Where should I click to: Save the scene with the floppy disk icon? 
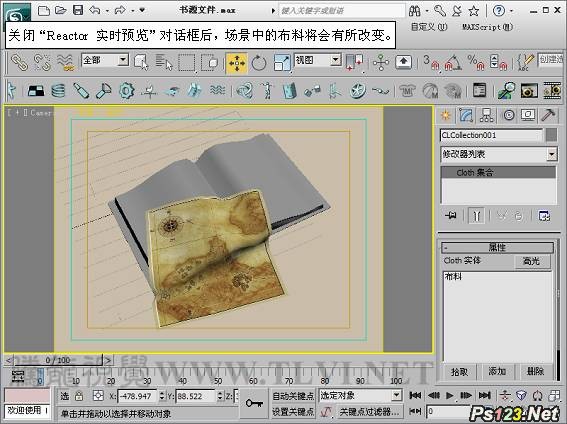(x=78, y=10)
